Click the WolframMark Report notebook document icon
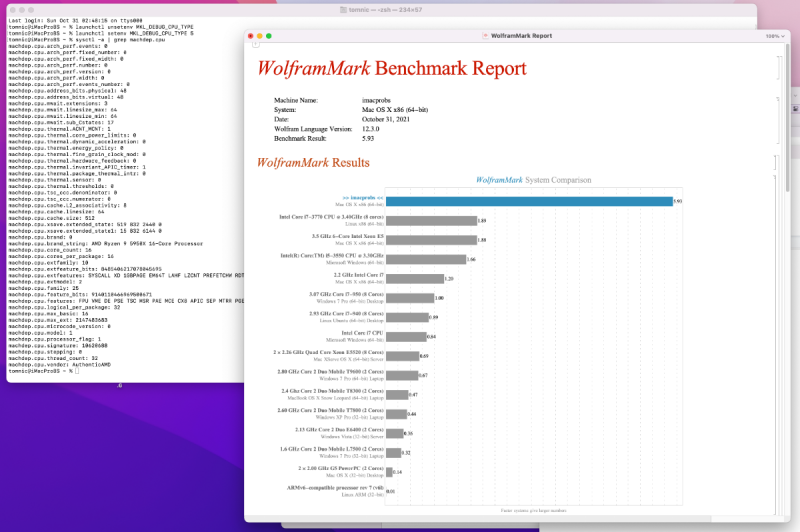 [485, 36]
